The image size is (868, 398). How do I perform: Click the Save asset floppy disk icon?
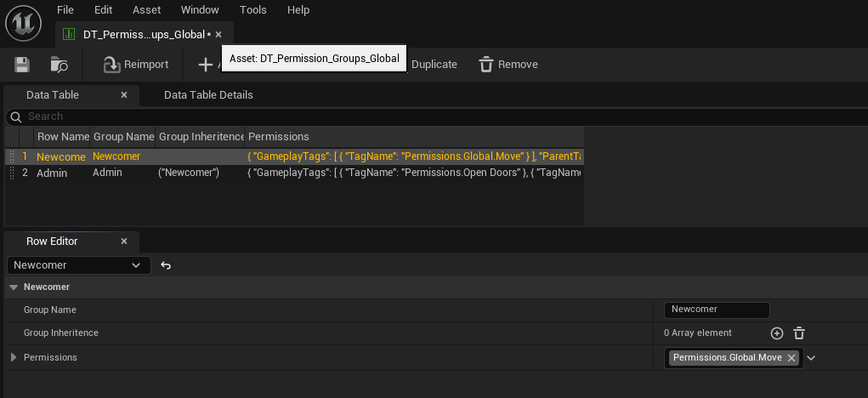click(x=22, y=65)
